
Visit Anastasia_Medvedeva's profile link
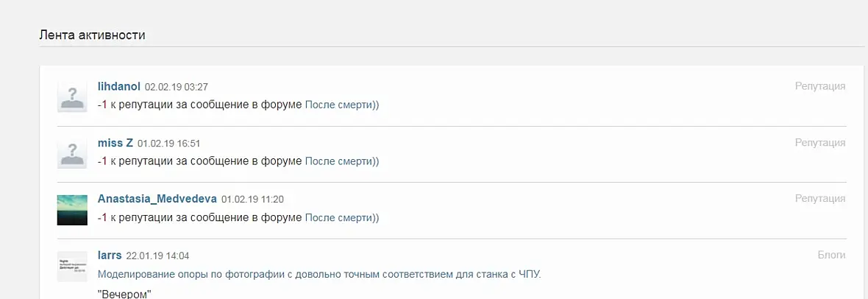pos(157,199)
